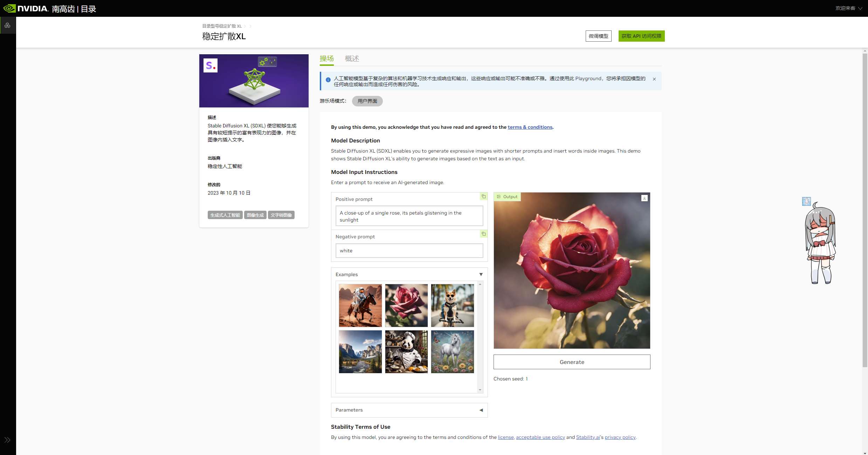868x455 pixels.
Task: Select the astronaut on horse example
Action: coord(360,306)
